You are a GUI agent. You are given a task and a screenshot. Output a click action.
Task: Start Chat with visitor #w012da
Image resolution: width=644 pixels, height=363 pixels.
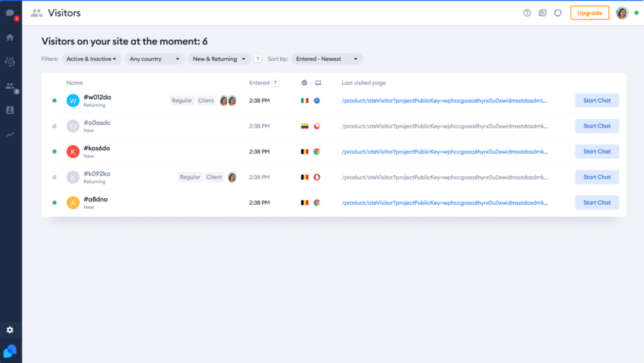tap(597, 100)
